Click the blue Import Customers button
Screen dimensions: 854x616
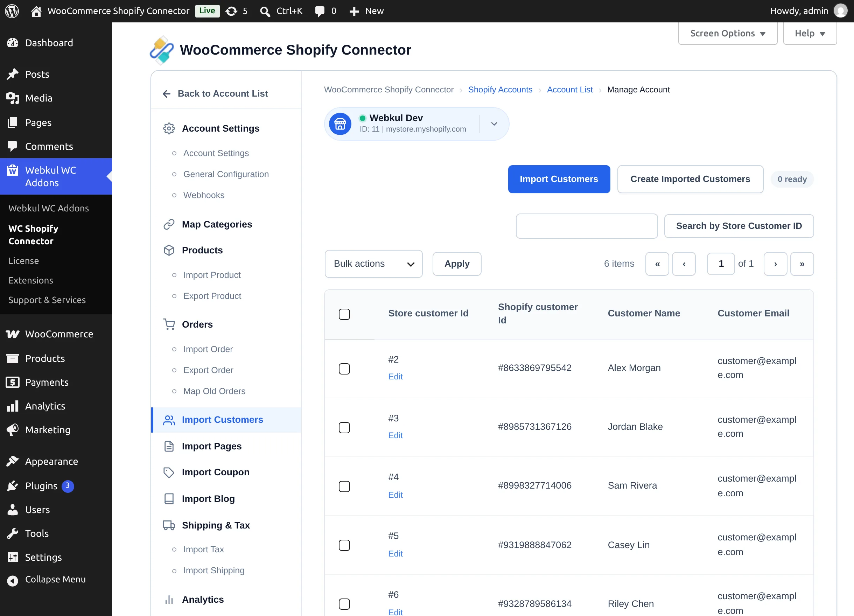tap(559, 179)
